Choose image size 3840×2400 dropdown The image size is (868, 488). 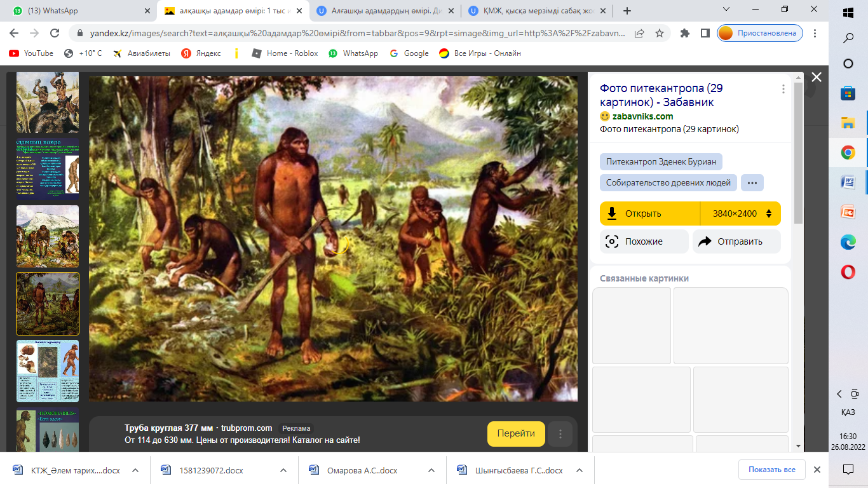coord(740,213)
